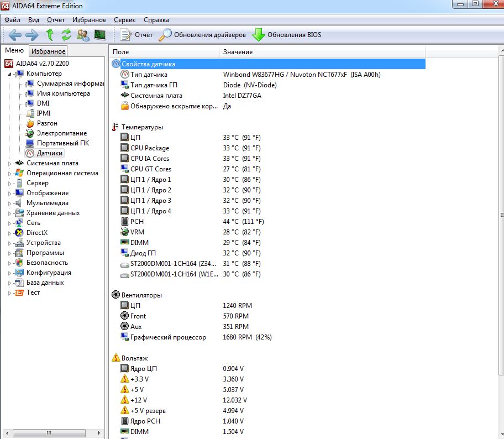Viewport: 504px width, 439px height.
Task: Open the Избранное menu in menu bar
Action: [89, 20]
